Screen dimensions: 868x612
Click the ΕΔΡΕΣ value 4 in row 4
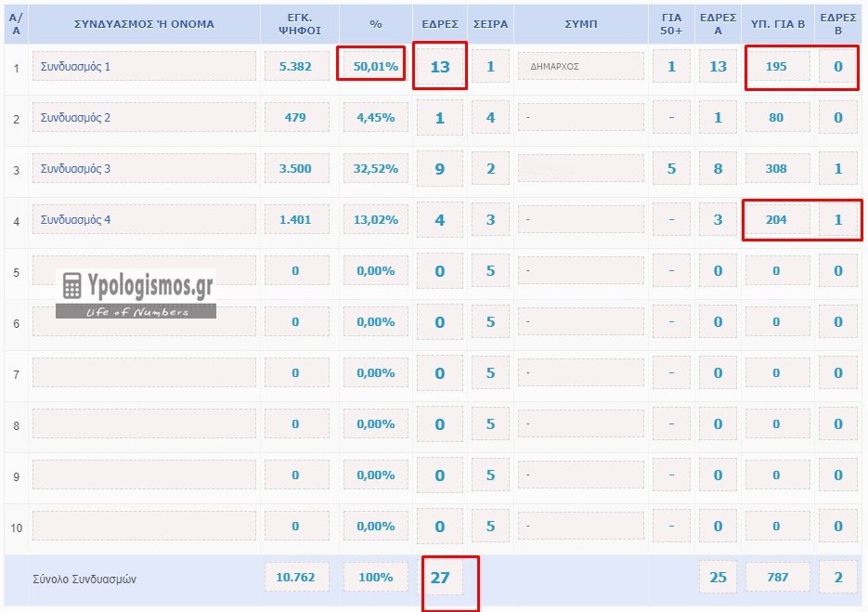[440, 220]
